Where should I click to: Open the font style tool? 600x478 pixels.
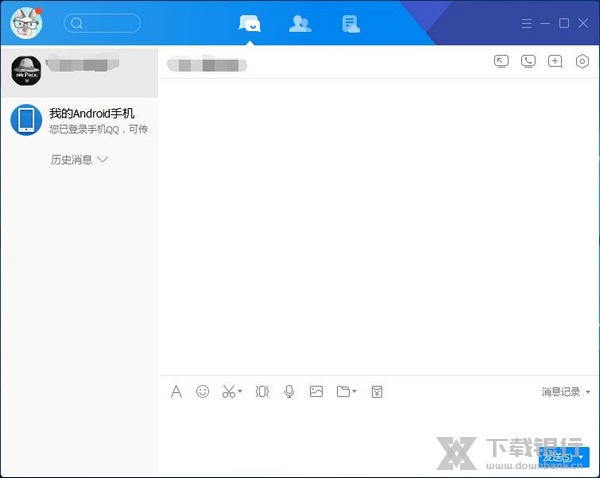(x=176, y=392)
